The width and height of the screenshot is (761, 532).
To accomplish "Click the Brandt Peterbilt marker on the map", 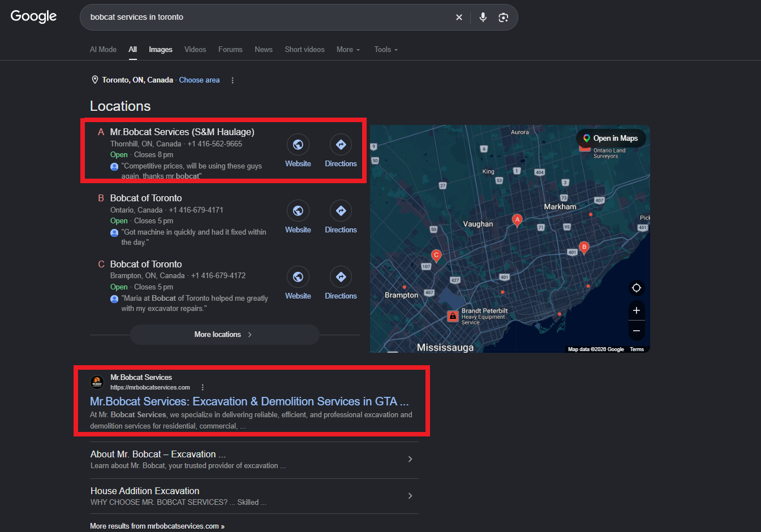I will (x=453, y=316).
